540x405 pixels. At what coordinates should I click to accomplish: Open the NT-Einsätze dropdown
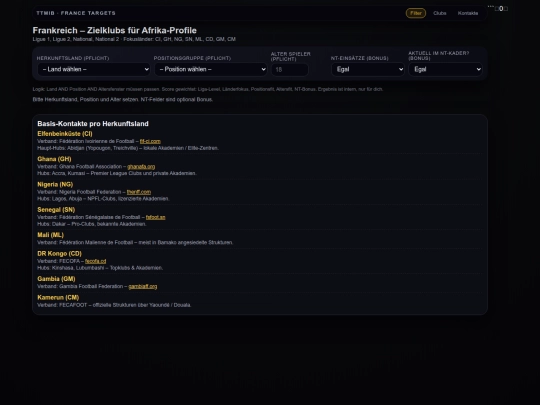(x=368, y=69)
